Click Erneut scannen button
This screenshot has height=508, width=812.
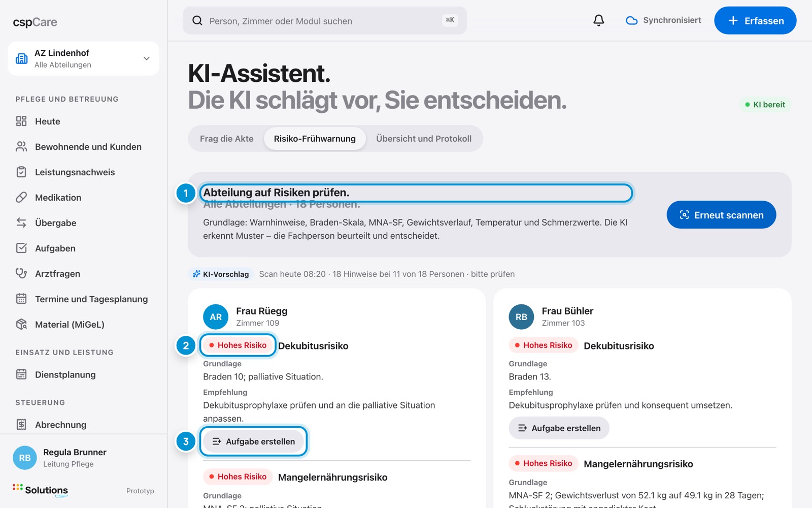tap(721, 214)
